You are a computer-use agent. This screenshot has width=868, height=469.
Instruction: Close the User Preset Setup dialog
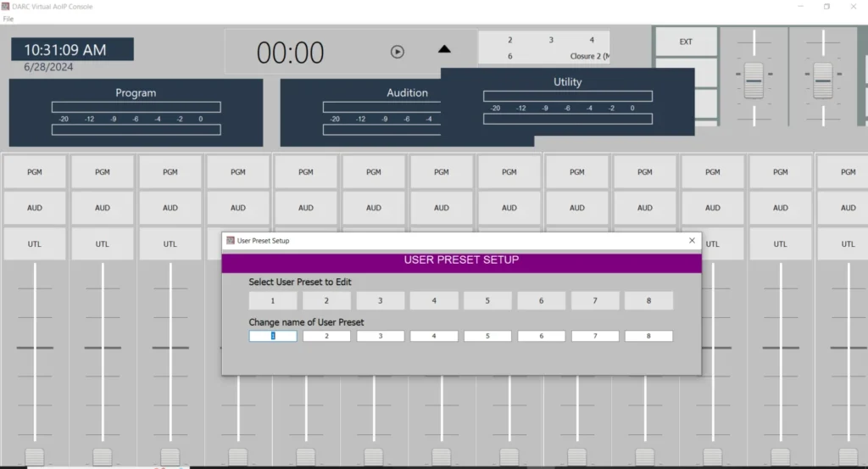pyautogui.click(x=692, y=240)
